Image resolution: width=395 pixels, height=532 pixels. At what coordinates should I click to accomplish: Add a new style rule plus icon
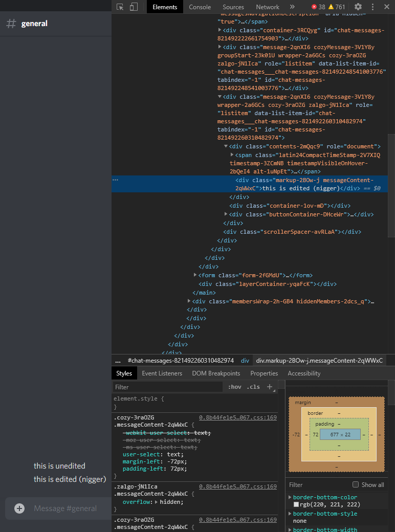[x=270, y=387]
